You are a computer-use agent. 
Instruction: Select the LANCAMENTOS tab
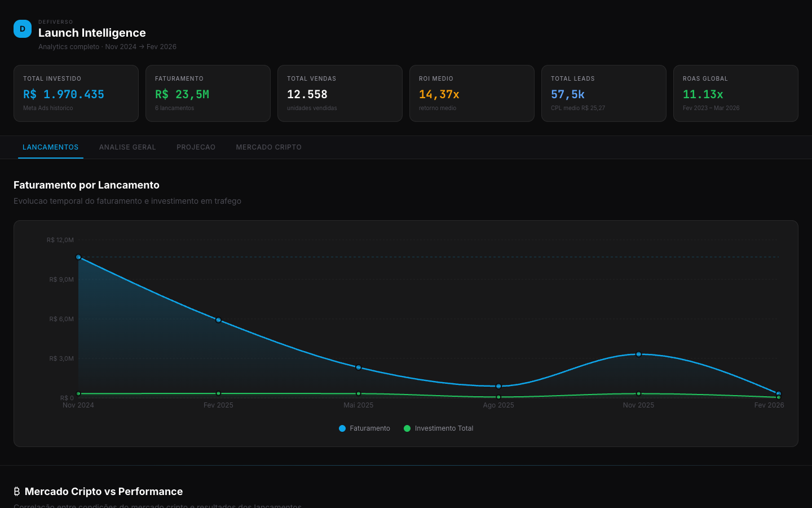[50, 147]
